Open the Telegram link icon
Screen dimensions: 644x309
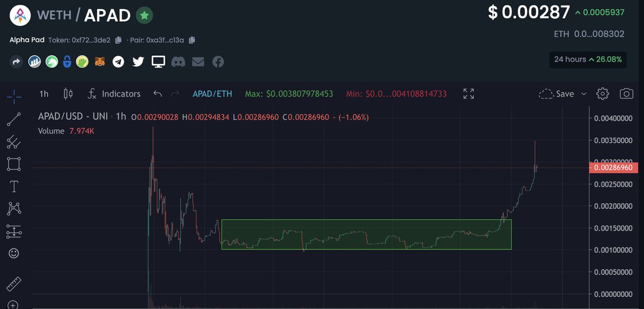pos(118,62)
